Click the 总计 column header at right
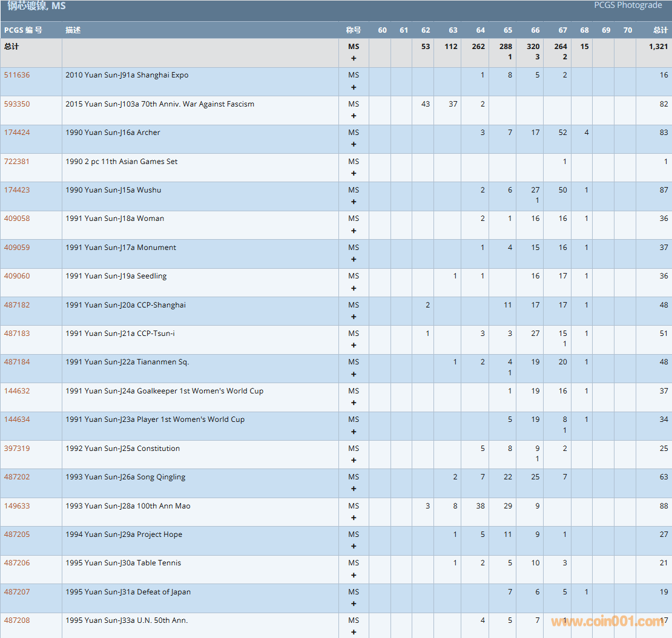 pyautogui.click(x=660, y=30)
